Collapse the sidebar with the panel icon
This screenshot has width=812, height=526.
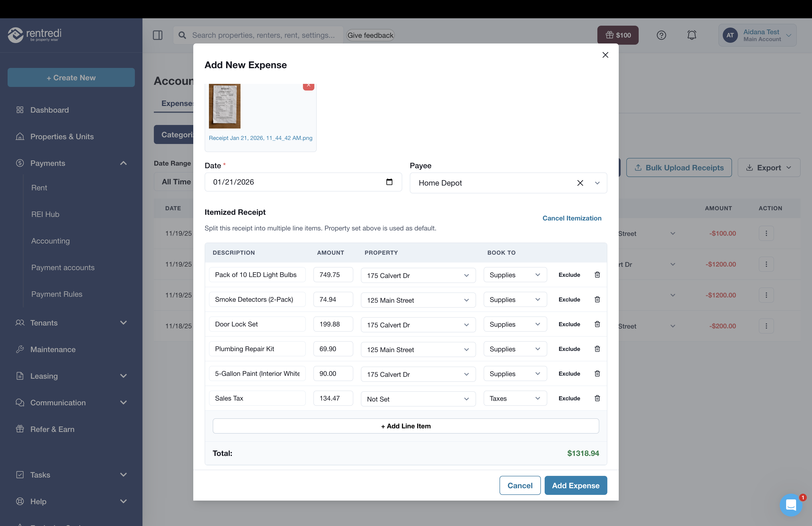[x=158, y=35]
